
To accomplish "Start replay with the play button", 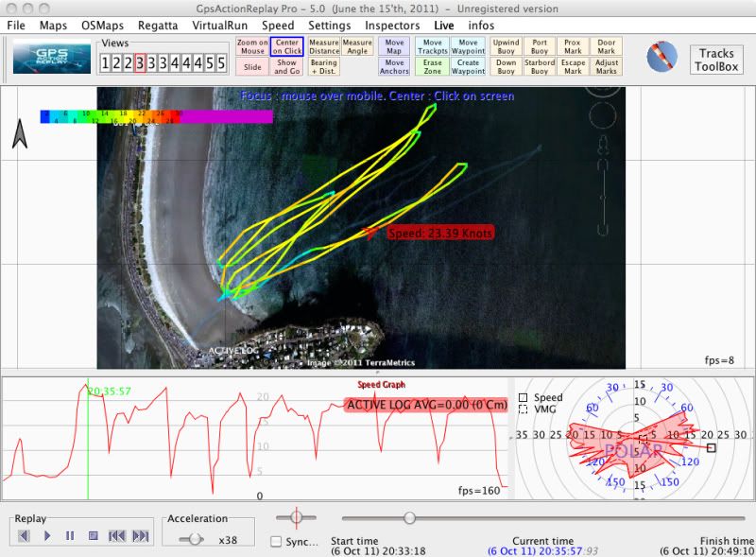I will [x=47, y=536].
